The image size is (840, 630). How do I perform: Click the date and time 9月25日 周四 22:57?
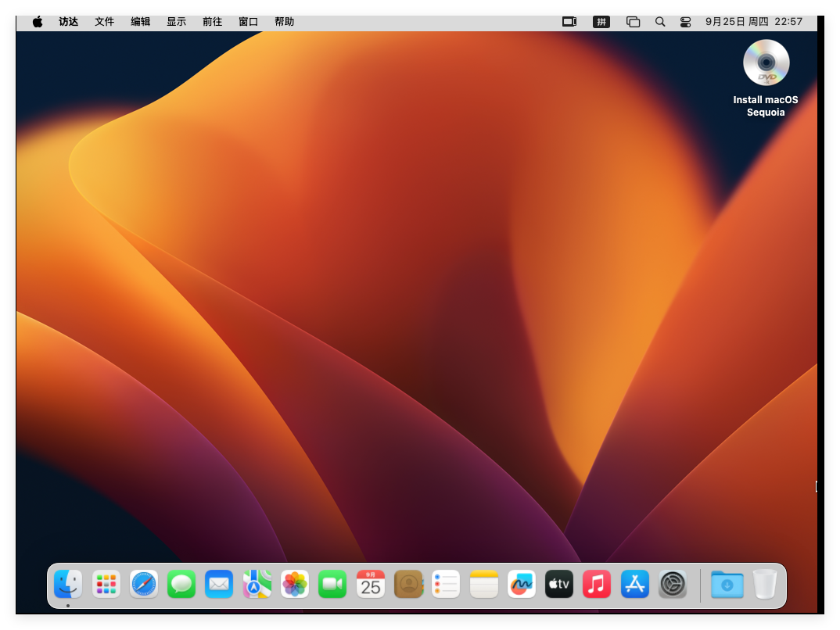[x=754, y=22]
